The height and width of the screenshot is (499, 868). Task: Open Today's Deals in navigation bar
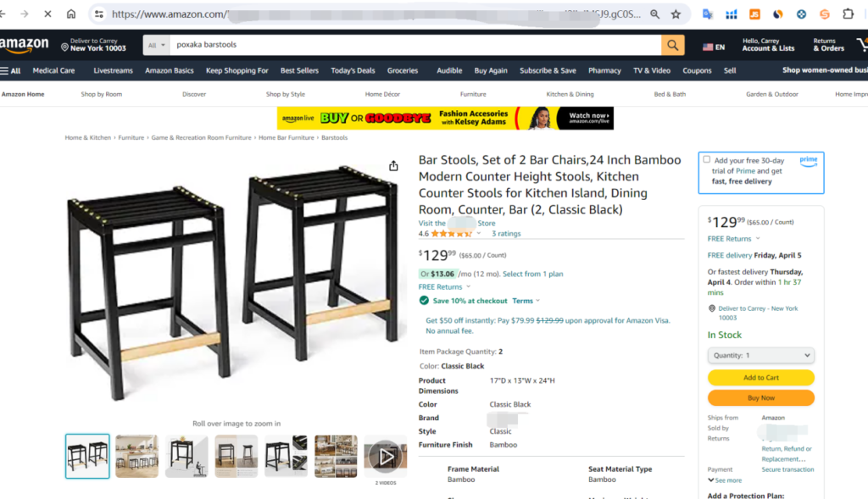pyautogui.click(x=353, y=71)
